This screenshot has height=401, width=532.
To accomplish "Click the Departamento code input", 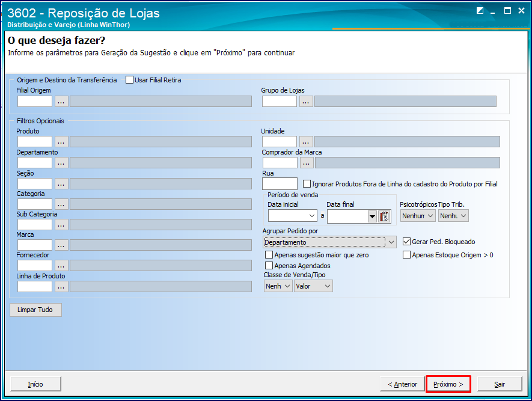I will click(35, 163).
